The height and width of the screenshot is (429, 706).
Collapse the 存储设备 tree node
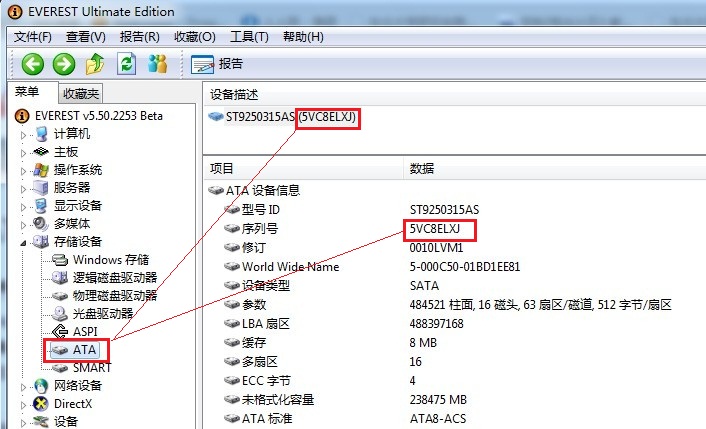tap(23, 243)
